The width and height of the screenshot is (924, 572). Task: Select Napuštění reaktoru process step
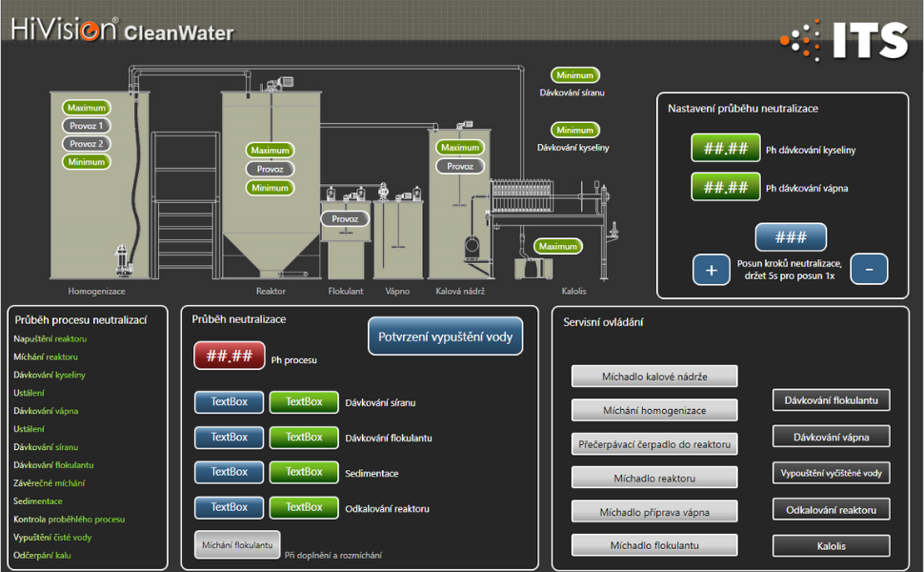tap(50, 339)
